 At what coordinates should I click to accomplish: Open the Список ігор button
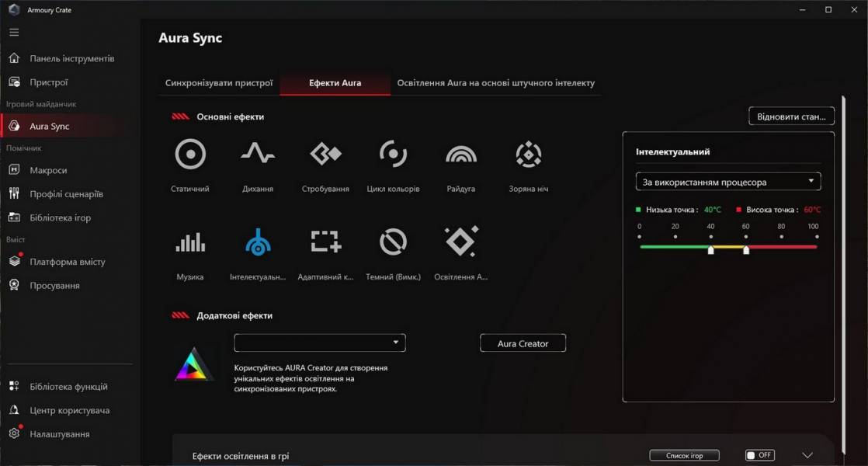tap(684, 455)
